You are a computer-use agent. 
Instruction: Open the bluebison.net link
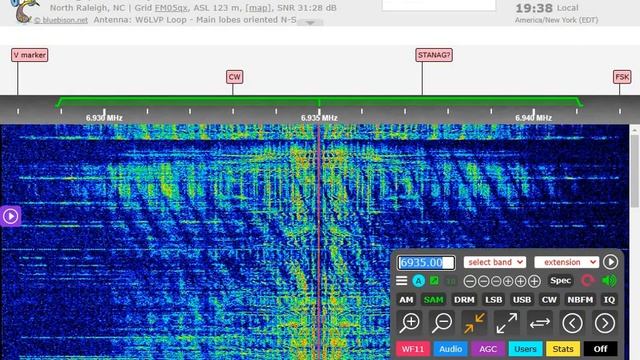[60, 20]
